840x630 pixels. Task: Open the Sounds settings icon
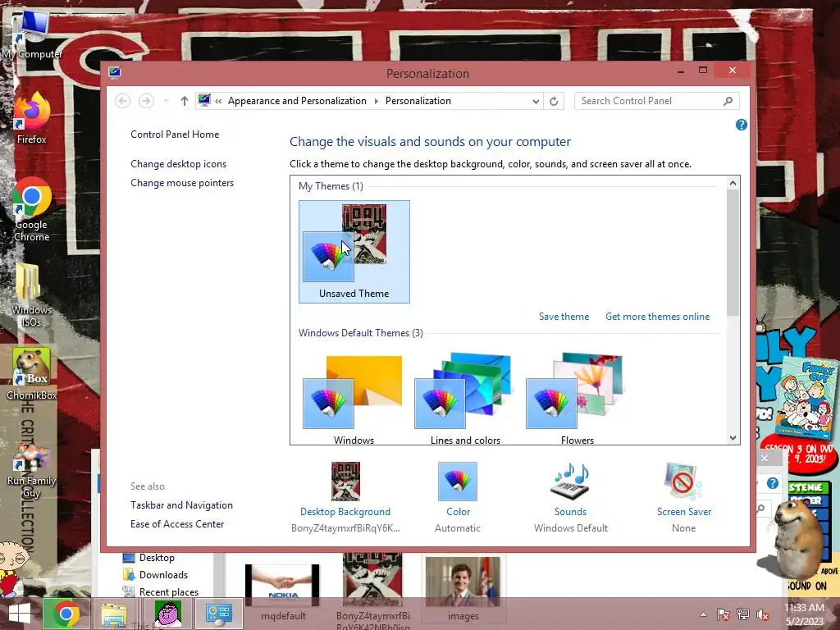point(570,481)
